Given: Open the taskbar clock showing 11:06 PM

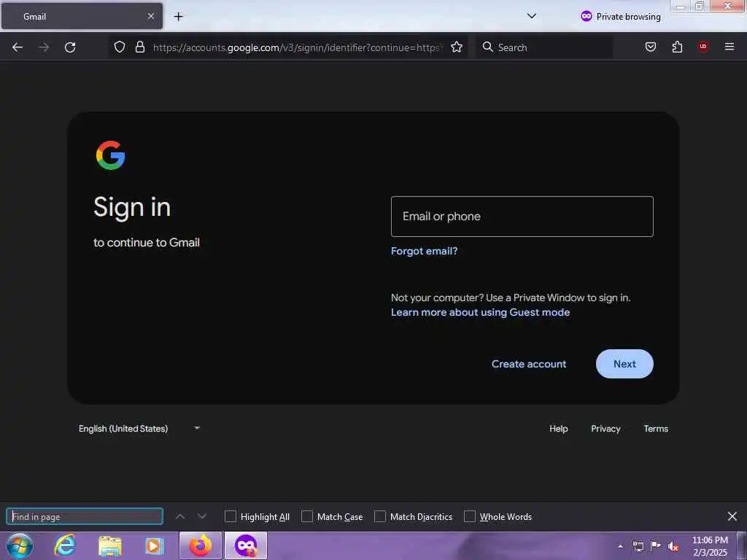Looking at the screenshot, I should [x=710, y=546].
